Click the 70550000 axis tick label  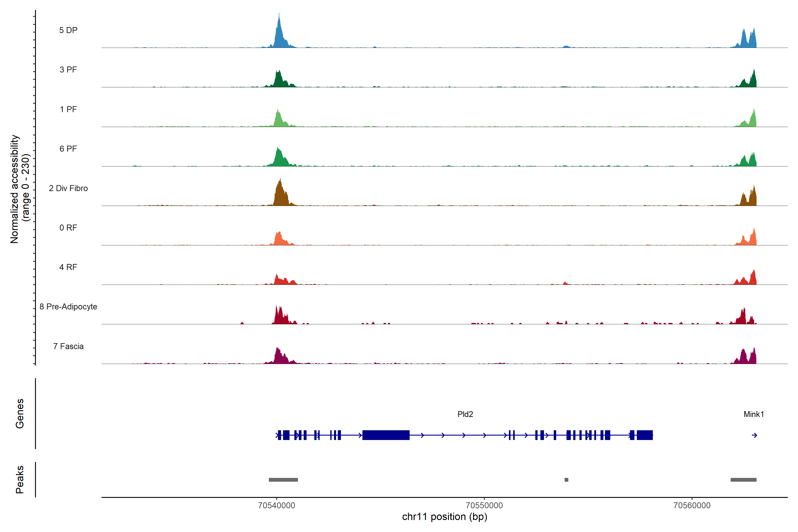coord(484,506)
